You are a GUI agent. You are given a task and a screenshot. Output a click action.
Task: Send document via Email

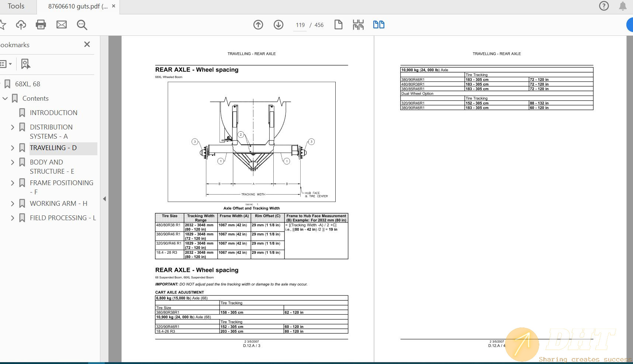coord(62,24)
